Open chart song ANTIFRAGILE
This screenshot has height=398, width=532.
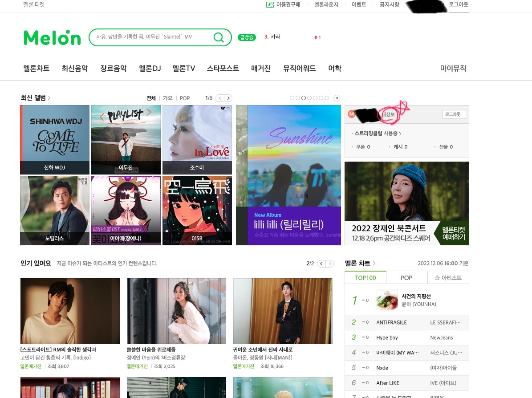[391, 322]
